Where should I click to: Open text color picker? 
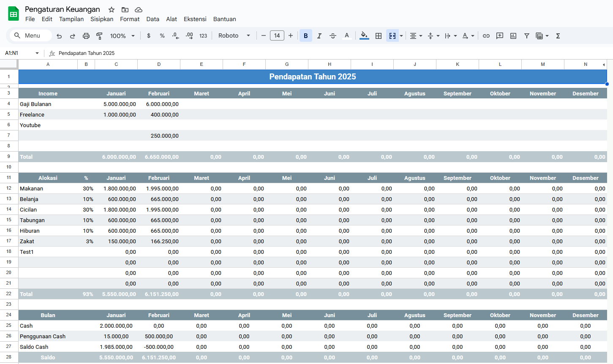click(x=347, y=36)
